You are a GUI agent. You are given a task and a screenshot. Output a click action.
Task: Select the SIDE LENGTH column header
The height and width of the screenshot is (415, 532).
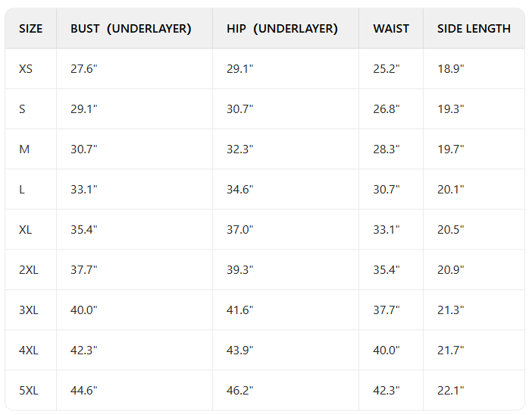[474, 29]
